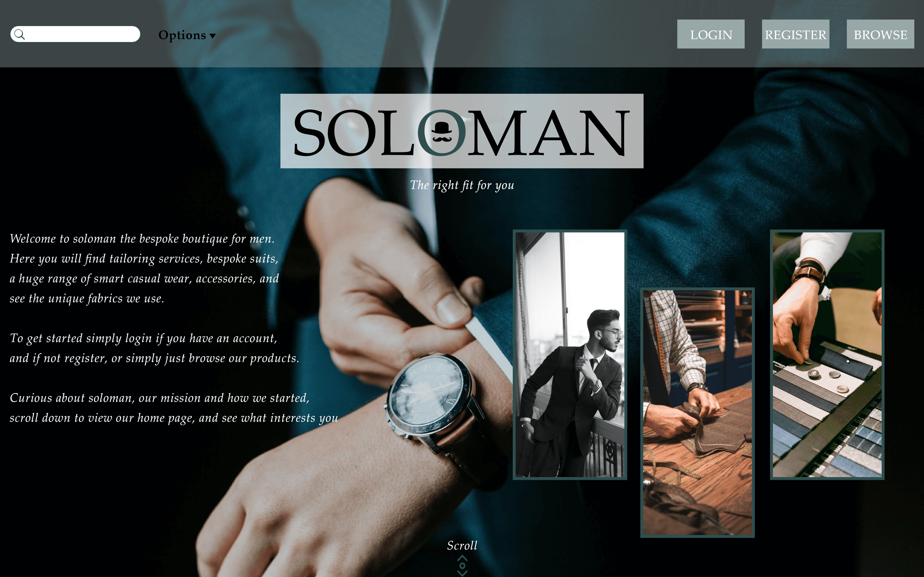Viewport: 924px width, 577px height.
Task: Click the LOGIN button
Action: pos(711,34)
